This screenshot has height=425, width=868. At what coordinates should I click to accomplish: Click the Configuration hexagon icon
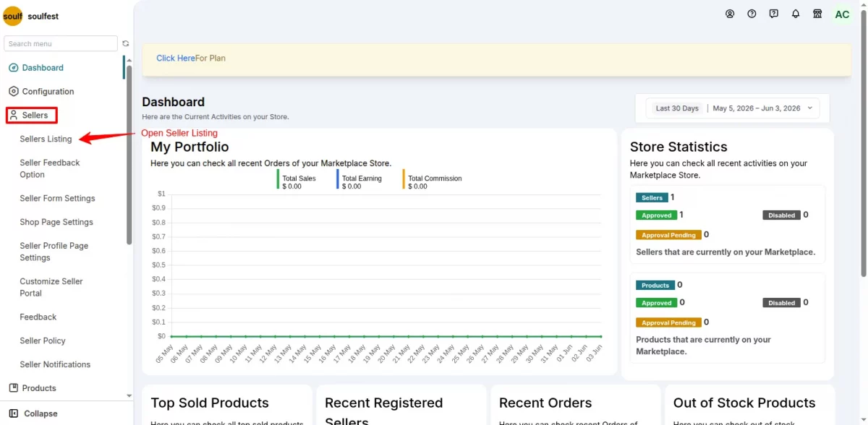pos(13,92)
